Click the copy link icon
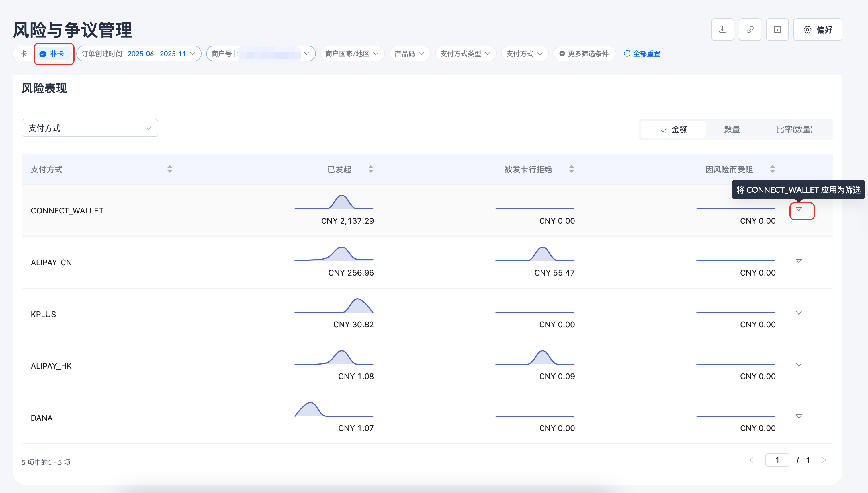Viewport: 868px width, 493px height. click(750, 30)
